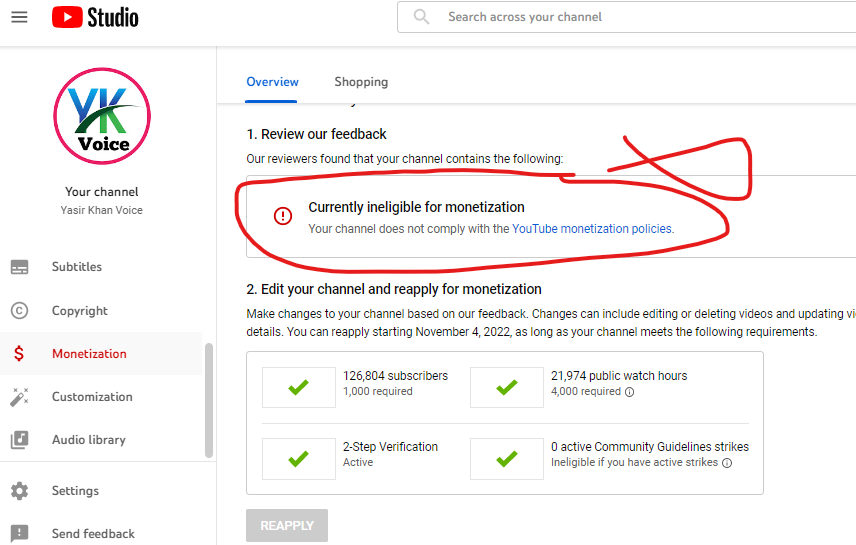Open the YK Voice channel avatar

click(102, 116)
